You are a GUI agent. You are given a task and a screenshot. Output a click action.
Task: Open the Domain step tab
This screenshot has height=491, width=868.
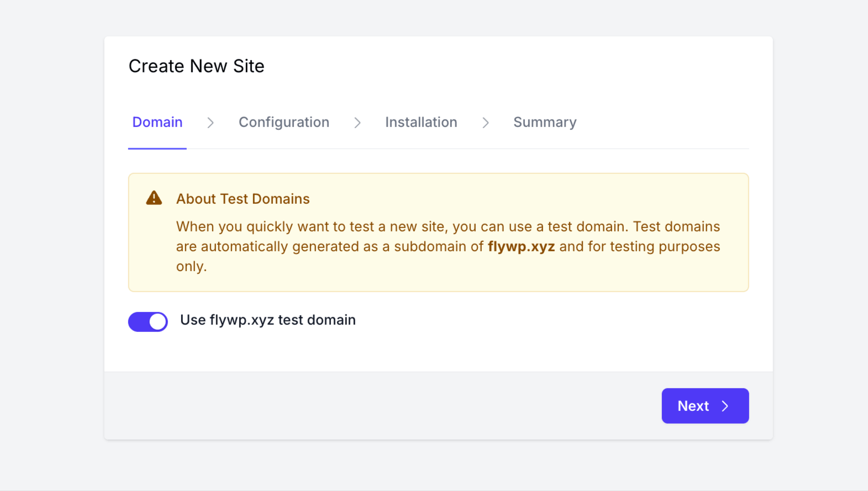click(157, 122)
